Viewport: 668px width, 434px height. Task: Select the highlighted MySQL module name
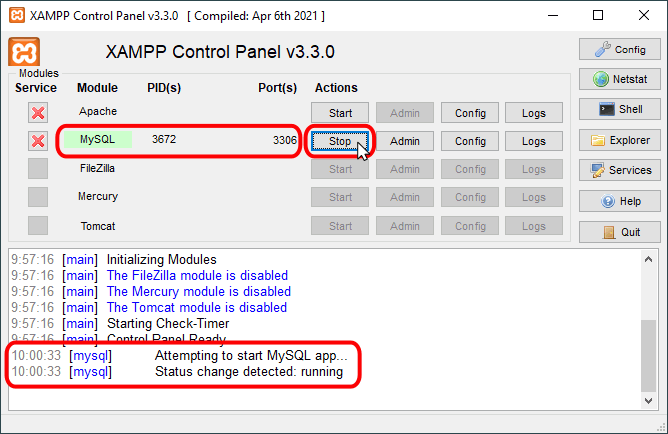[98, 139]
